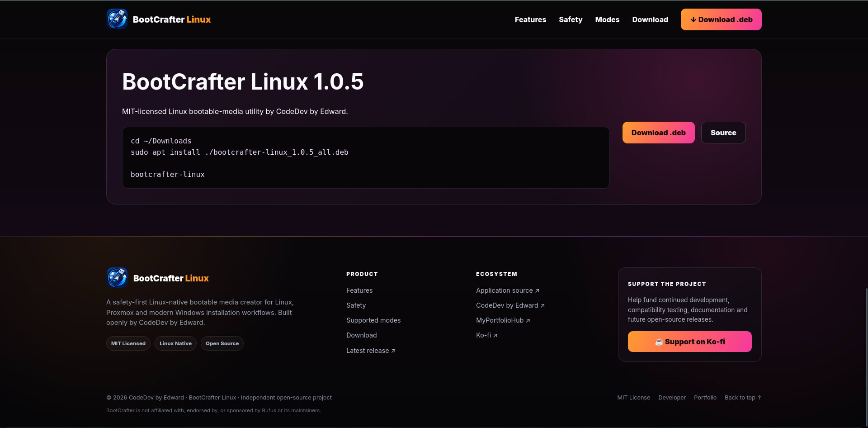Open the Application source external link

(508, 290)
